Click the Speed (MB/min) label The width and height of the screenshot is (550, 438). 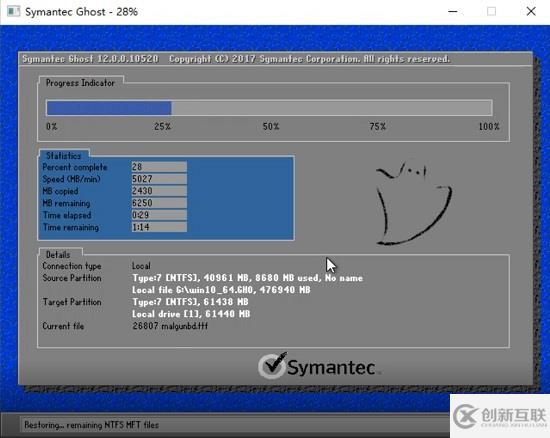71,179
